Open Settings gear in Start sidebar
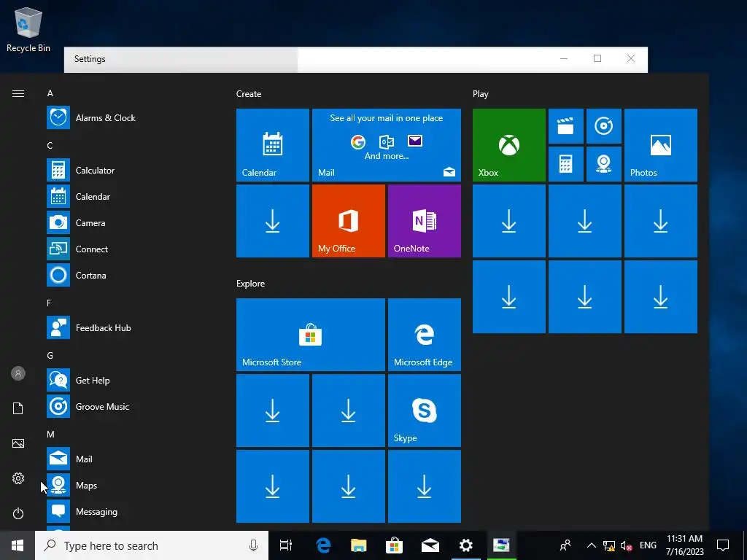 (18, 478)
